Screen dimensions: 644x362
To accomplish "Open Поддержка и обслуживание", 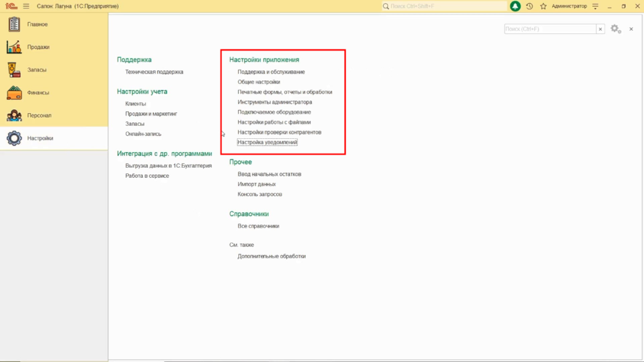I will pyautogui.click(x=271, y=72).
